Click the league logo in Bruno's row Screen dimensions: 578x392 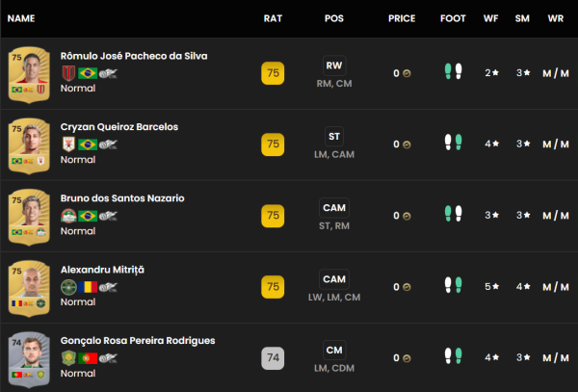click(107, 216)
